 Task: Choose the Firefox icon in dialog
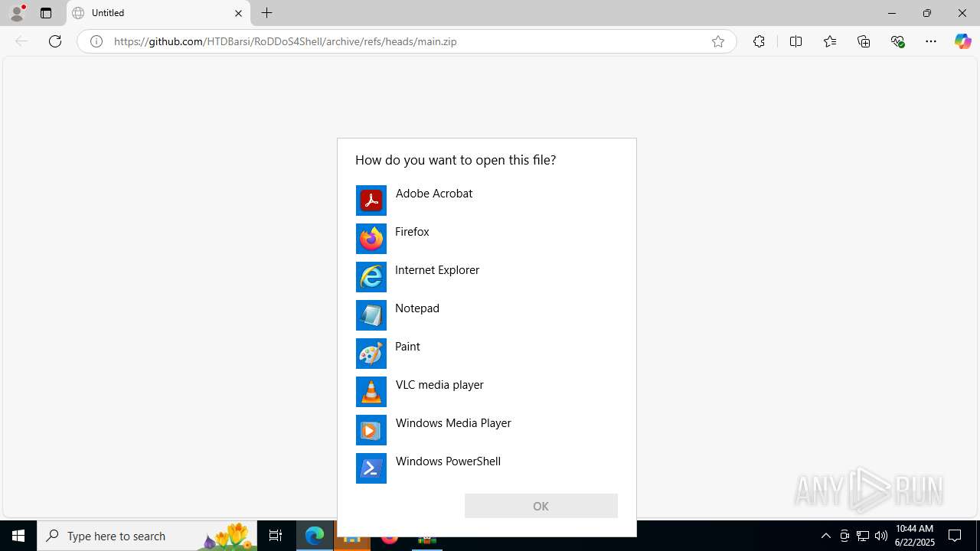point(371,239)
